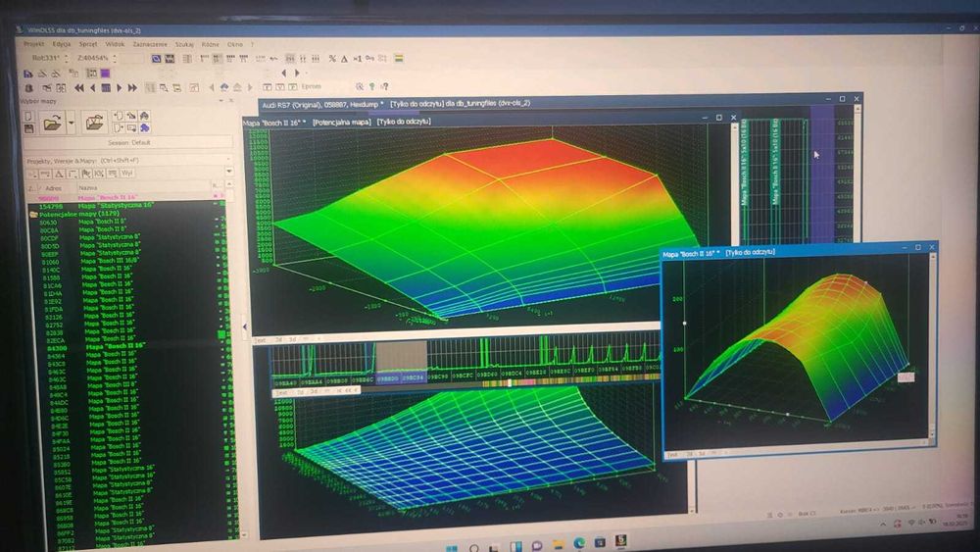Click the Wył button in map list toolbar
Screen dimensions: 980x552
(126, 174)
